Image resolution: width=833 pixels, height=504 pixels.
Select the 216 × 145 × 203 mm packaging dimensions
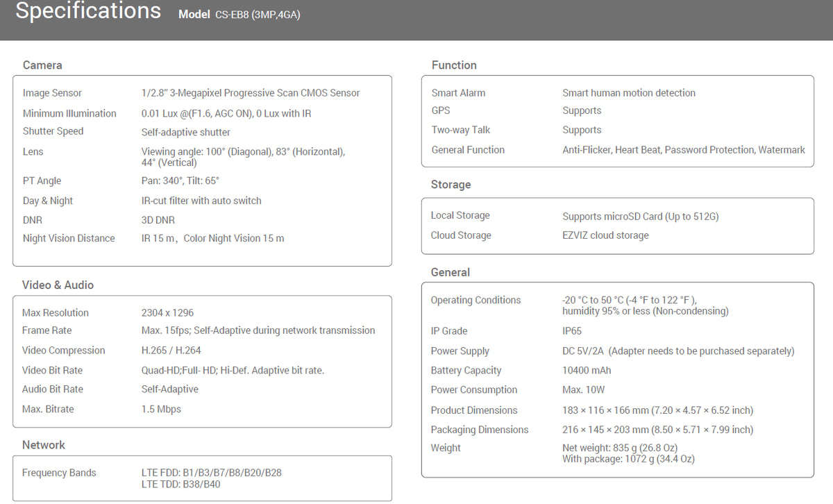click(657, 430)
